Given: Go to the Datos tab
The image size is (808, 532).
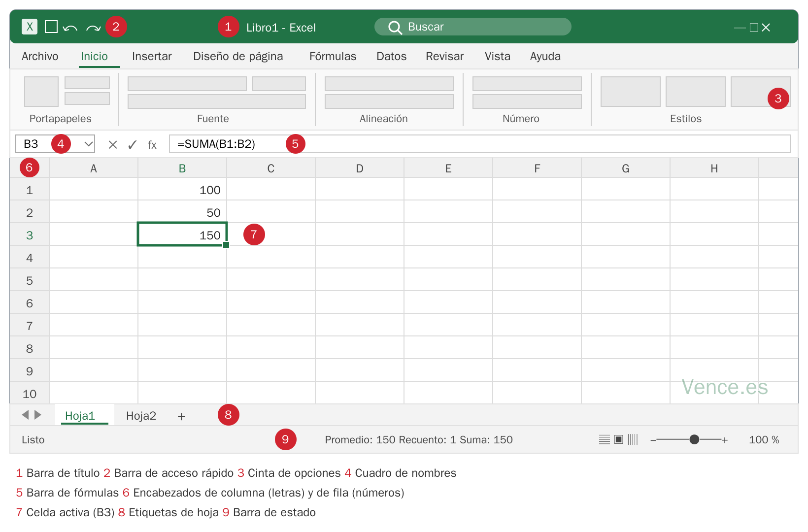Looking at the screenshot, I should (x=391, y=56).
